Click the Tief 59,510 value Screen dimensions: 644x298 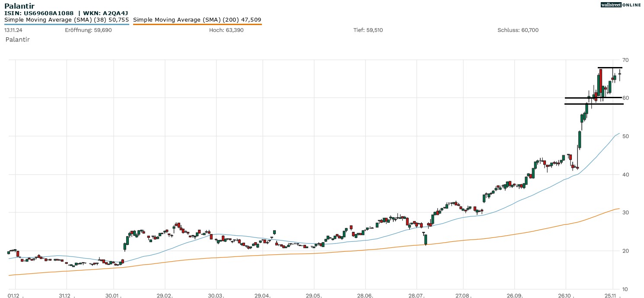(368, 30)
